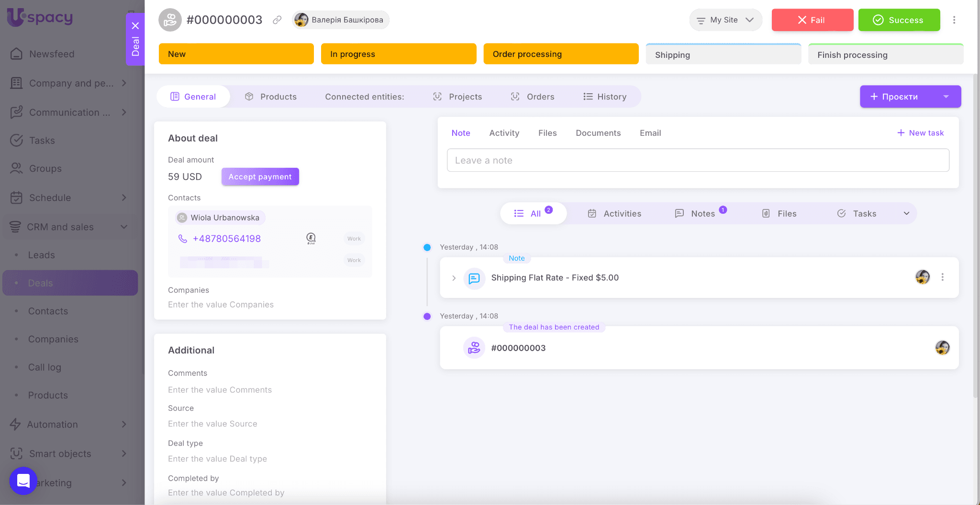Open the History tab
980x505 pixels.
pyautogui.click(x=605, y=97)
